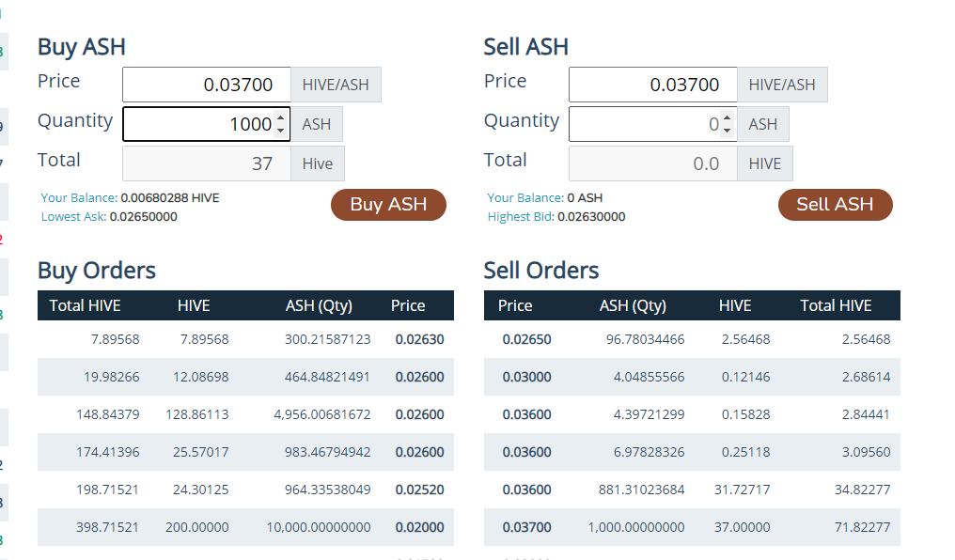Screen dimensions: 955x560
Task: Click Sell Orders HIVE column header
Action: click(735, 305)
